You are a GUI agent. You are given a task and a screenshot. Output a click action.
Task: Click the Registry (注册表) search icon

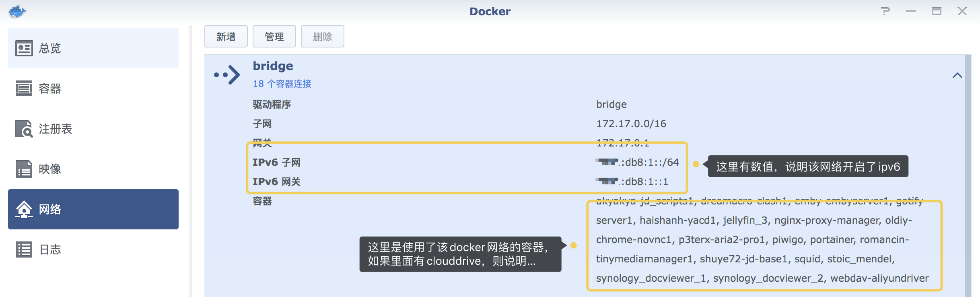24,129
